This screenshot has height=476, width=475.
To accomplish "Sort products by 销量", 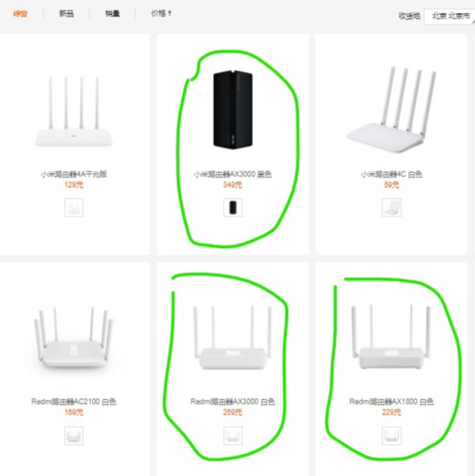I will click(x=112, y=14).
